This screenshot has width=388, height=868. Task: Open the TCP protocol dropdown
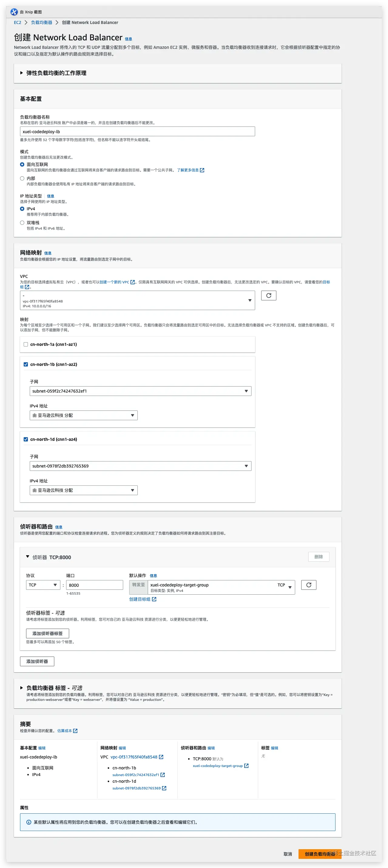43,585
